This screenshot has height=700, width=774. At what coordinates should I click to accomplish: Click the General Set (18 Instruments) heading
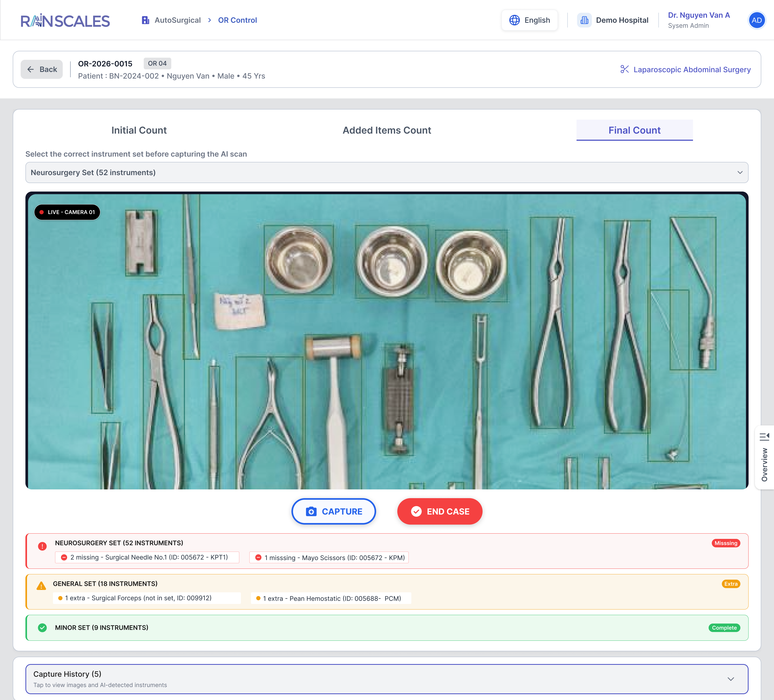(x=105, y=584)
